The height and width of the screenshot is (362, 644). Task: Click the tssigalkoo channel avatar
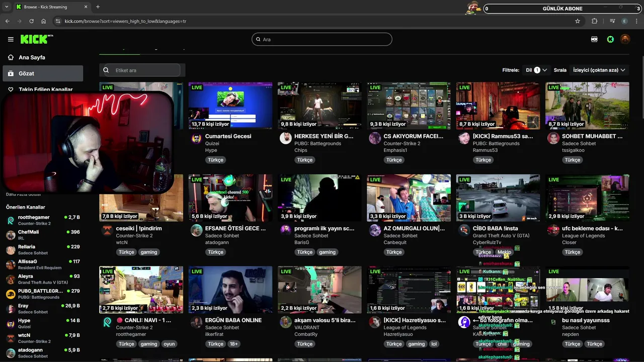[x=553, y=139]
